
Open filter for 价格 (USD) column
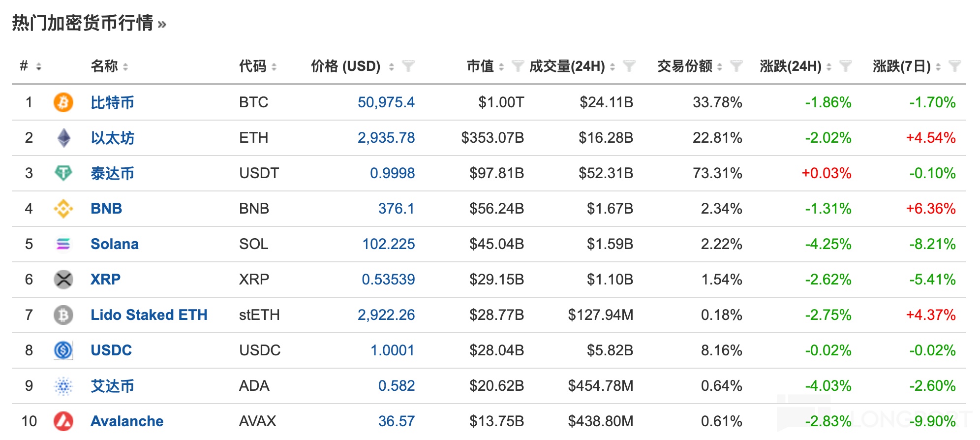pyautogui.click(x=408, y=66)
